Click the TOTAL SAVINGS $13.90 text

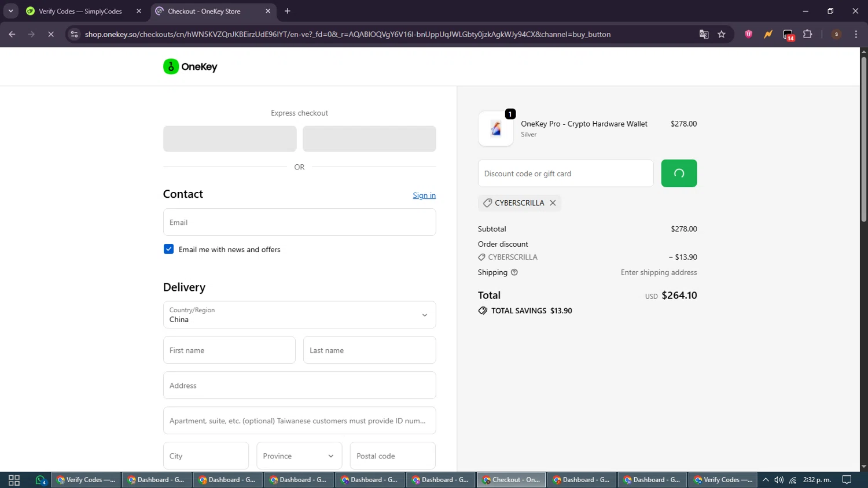[531, 311]
